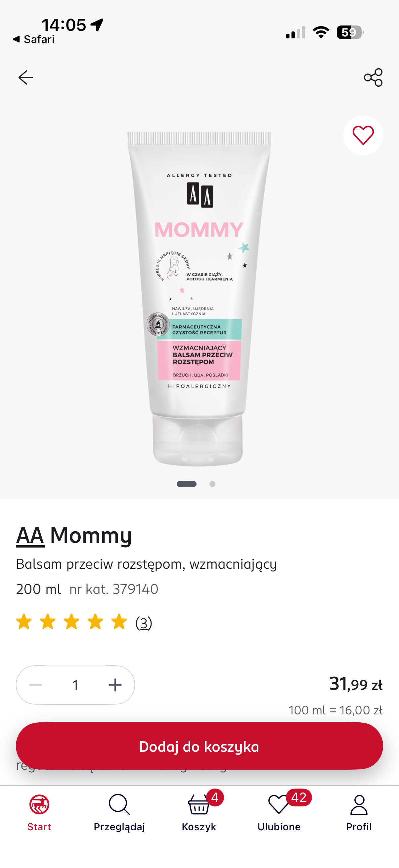Tap the AA Mommy product tube image
The height and width of the screenshot is (868, 399).
[199, 299]
